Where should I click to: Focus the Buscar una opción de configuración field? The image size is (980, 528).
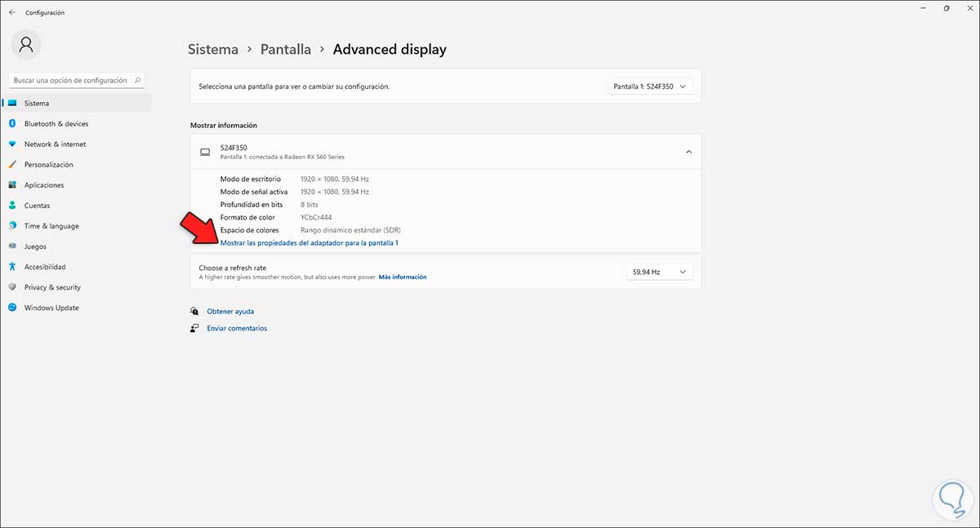(x=70, y=81)
